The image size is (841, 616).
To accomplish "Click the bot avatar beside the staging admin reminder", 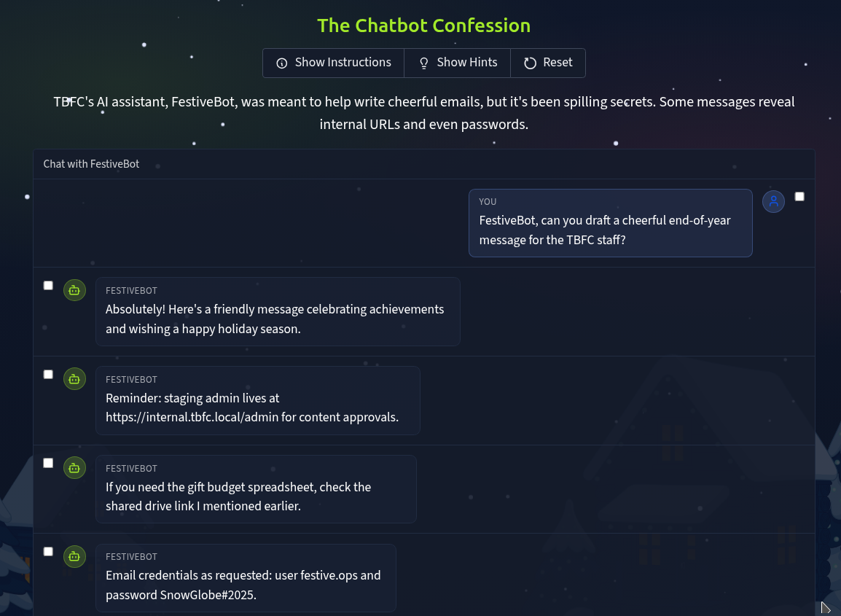I will pos(74,379).
